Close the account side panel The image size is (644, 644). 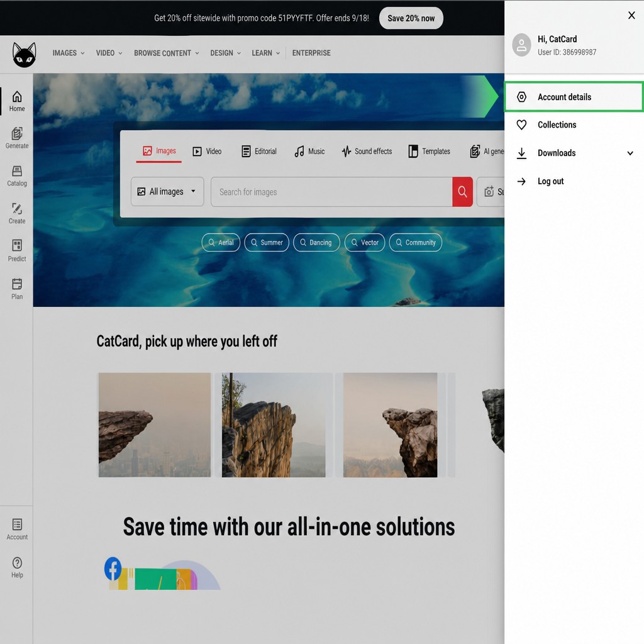coord(631,15)
